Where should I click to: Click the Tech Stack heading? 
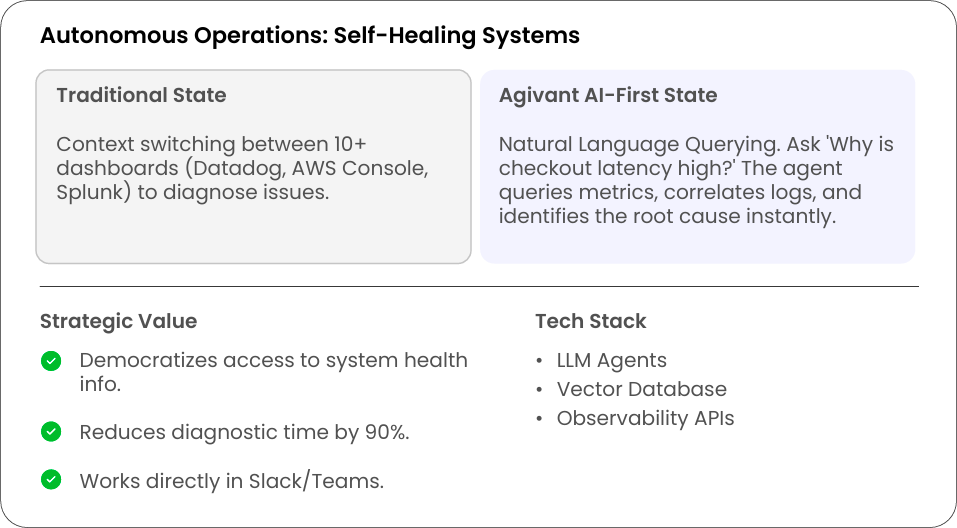click(x=590, y=321)
